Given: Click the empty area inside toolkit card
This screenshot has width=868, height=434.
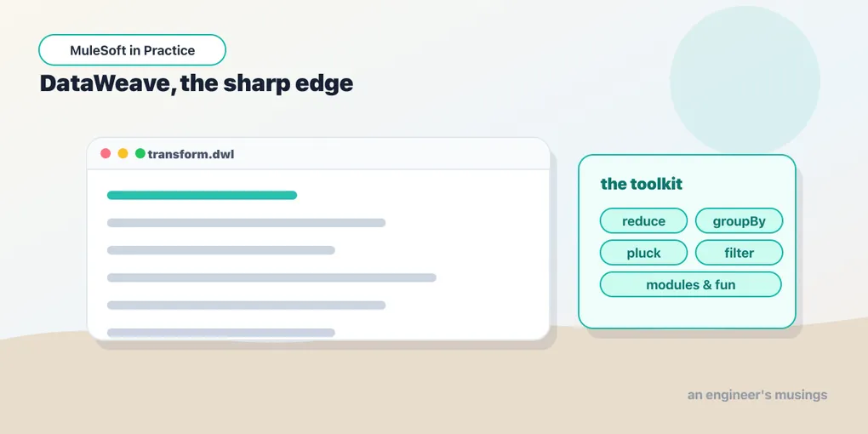Looking at the screenshot, I should tap(687, 311).
